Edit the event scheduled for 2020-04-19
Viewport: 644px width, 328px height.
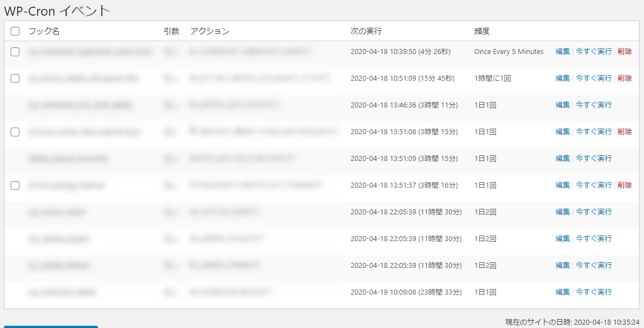pyautogui.click(x=562, y=292)
